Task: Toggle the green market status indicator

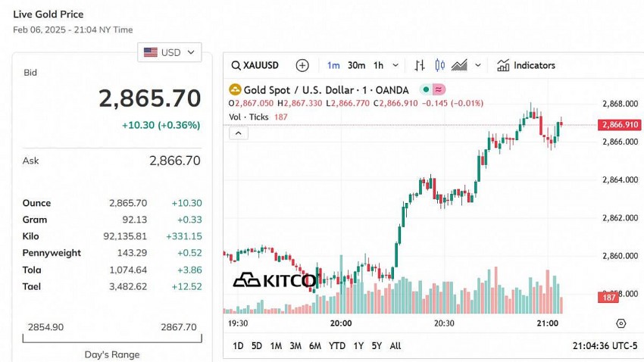Action: coord(427,89)
